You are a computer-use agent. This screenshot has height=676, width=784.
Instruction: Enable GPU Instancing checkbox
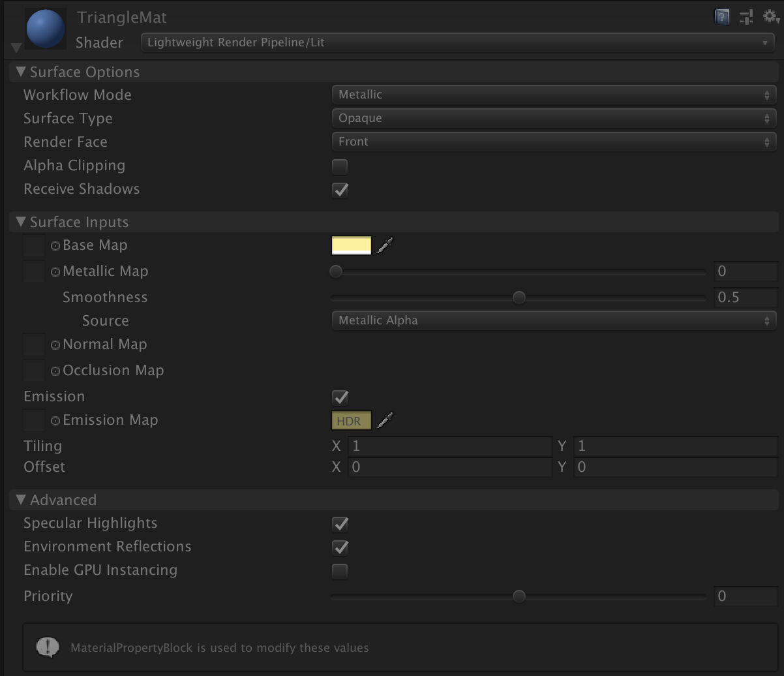click(x=340, y=571)
